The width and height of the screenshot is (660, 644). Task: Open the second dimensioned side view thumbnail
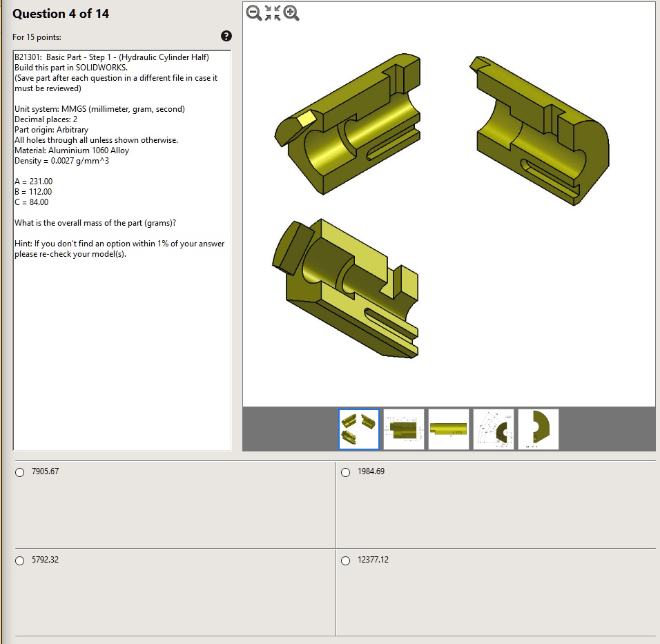coord(404,429)
